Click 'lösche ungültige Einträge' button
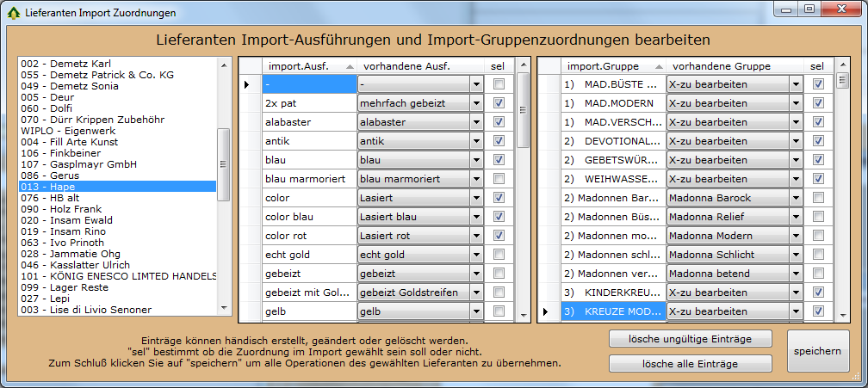Image resolution: width=868 pixels, height=388 pixels. (691, 339)
